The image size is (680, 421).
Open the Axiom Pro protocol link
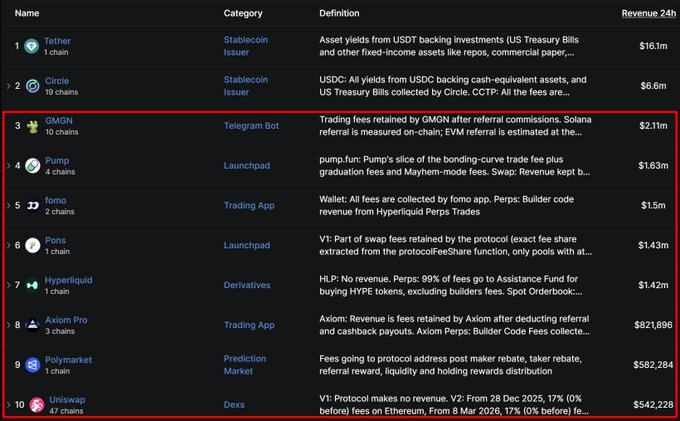pyautogui.click(x=66, y=320)
